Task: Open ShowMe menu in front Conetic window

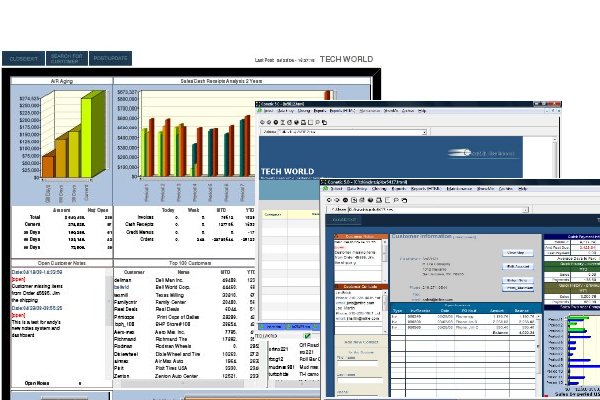Action: (485, 189)
